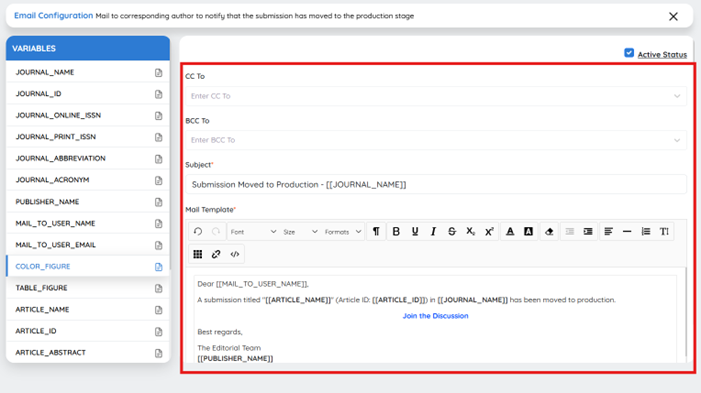Image resolution: width=701 pixels, height=393 pixels.
Task: Select the TABLE_FIGURE variable row
Action: (88, 288)
